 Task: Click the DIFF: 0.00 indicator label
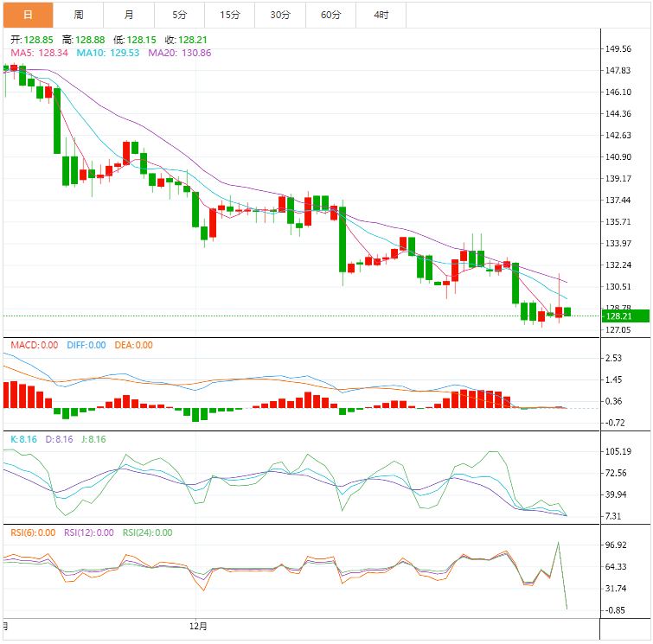click(x=86, y=345)
